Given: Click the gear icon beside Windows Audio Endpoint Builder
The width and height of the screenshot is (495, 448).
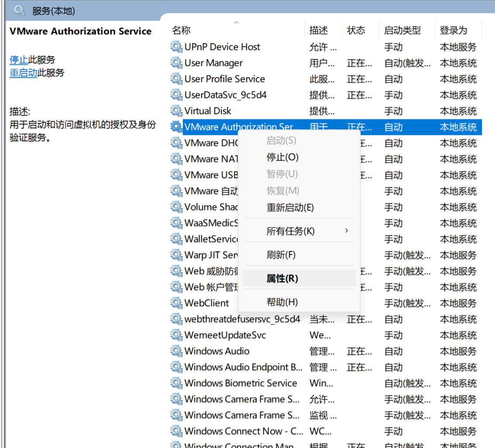Looking at the screenshot, I should pos(177,367).
